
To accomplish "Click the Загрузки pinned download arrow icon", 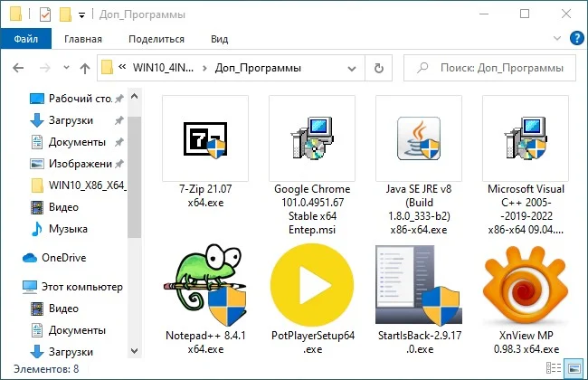I will (37, 120).
